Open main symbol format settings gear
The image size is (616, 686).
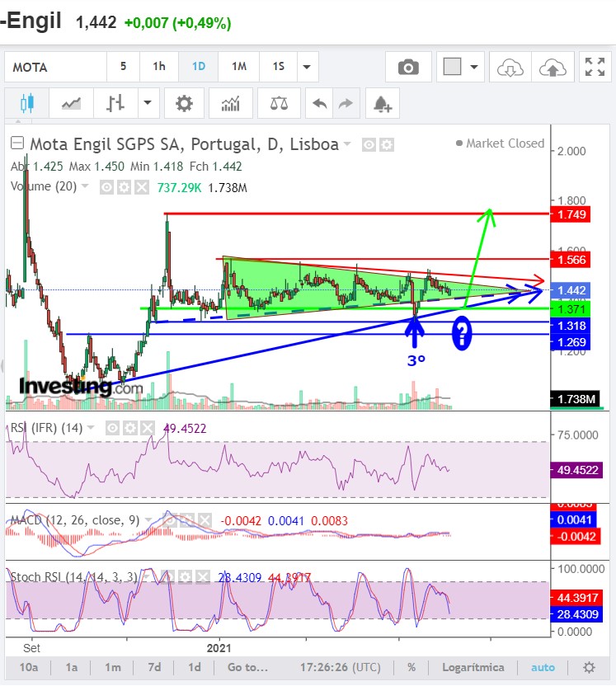[387, 144]
